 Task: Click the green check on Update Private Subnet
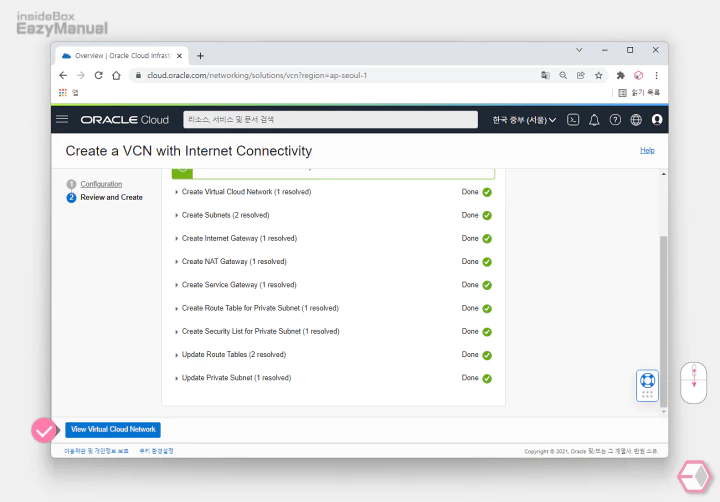coord(487,378)
